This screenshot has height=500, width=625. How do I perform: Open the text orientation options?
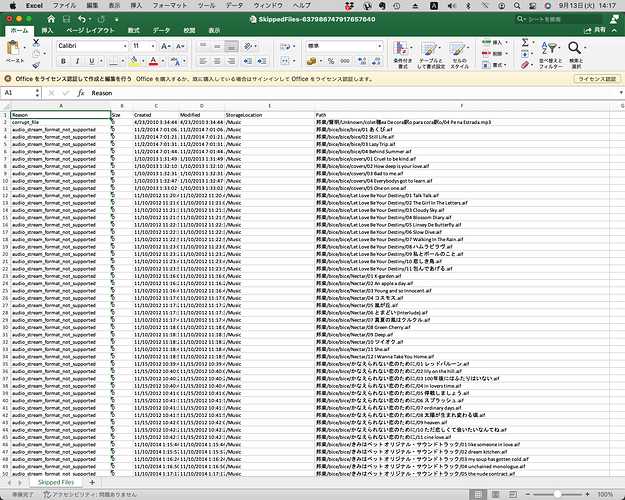point(248,46)
